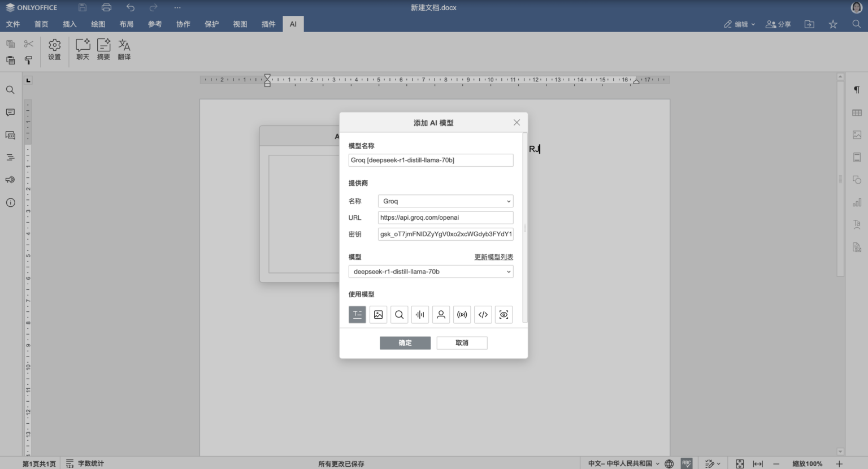Open table settings in the right sidebar
868x469 pixels.
856,112
